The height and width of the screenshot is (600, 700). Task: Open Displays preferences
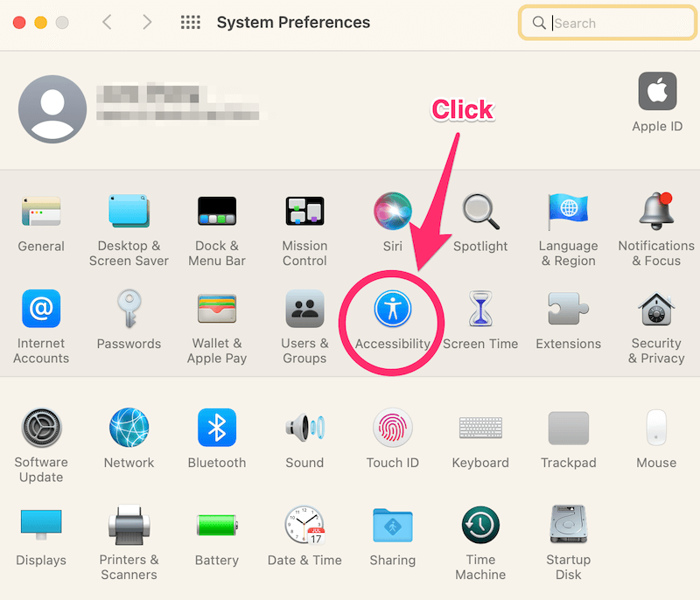click(41, 525)
